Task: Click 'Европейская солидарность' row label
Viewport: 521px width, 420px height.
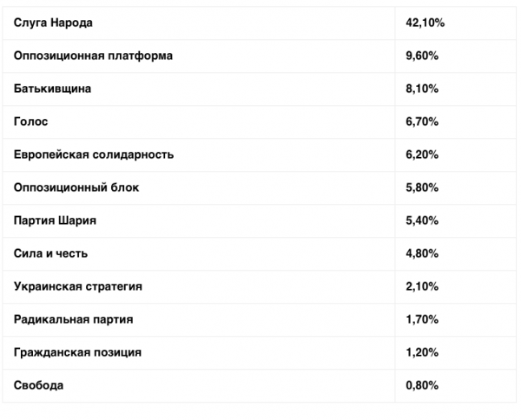Action: [x=94, y=154]
